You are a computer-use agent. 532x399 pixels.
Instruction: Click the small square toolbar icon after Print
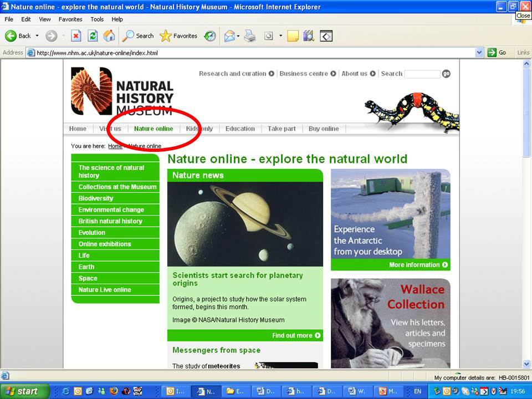click(x=268, y=35)
